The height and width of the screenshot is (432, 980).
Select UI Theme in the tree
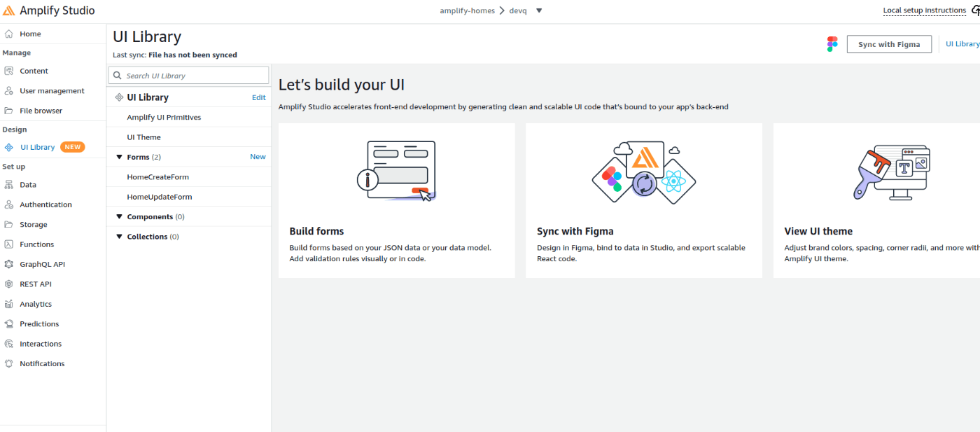pos(143,137)
